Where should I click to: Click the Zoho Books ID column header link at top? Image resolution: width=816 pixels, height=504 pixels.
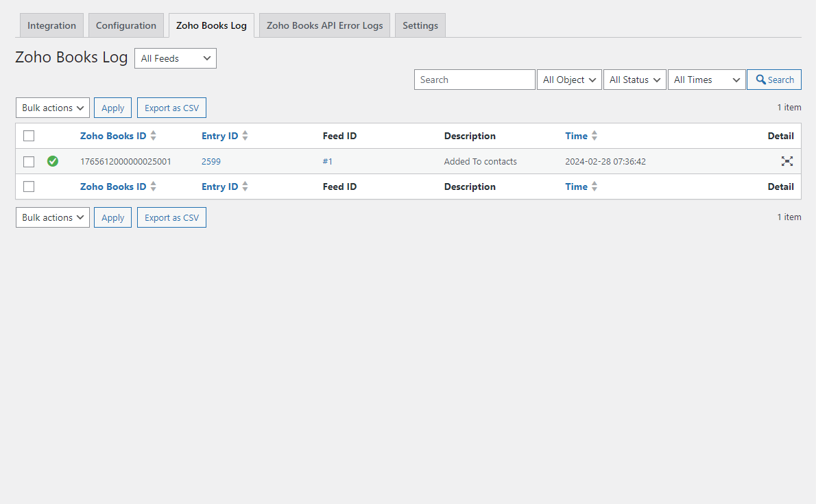click(113, 136)
